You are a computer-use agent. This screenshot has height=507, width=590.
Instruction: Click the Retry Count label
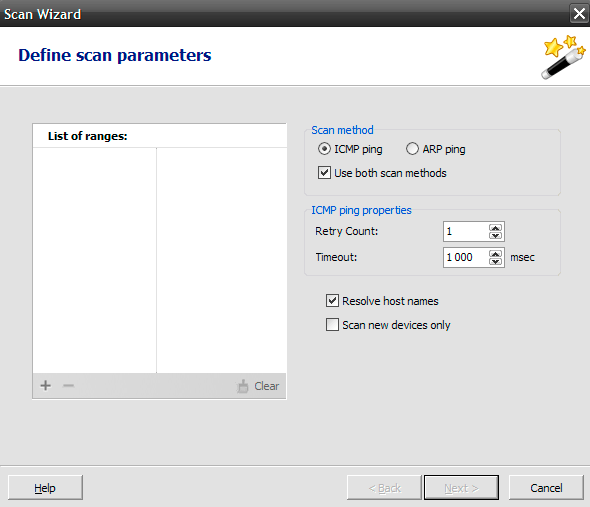(347, 231)
